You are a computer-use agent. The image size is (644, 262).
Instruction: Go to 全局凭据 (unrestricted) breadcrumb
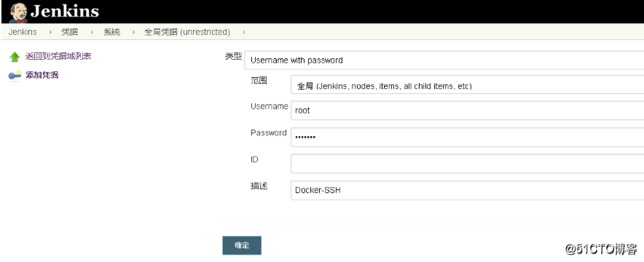(187, 32)
